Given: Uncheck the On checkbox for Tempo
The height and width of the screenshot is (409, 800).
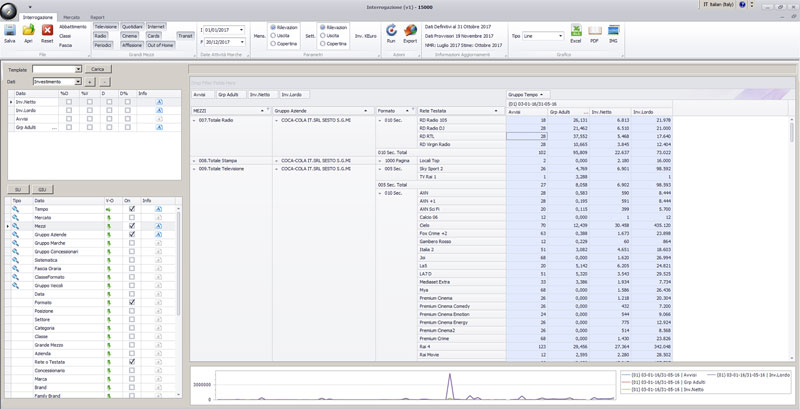Looking at the screenshot, I should pyautogui.click(x=132, y=210).
